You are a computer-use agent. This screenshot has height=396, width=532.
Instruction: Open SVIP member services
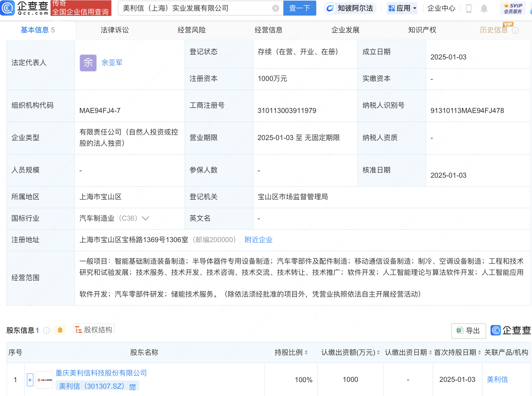coord(513,8)
